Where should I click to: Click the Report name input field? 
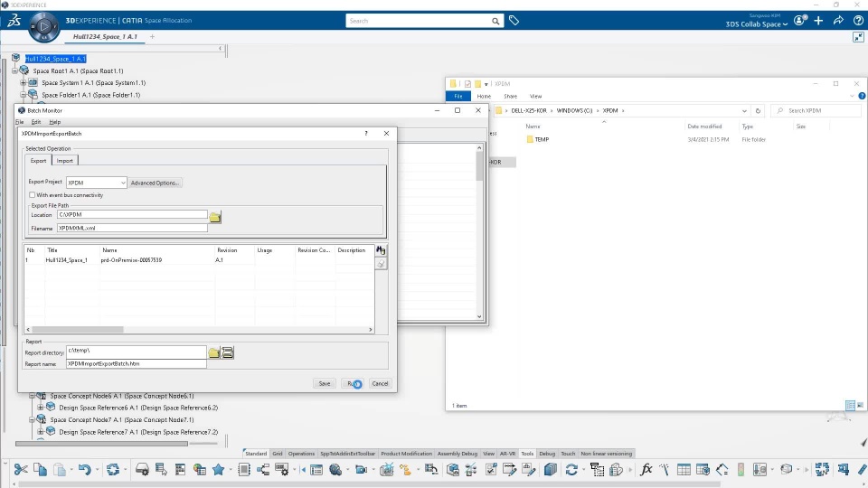click(x=137, y=363)
